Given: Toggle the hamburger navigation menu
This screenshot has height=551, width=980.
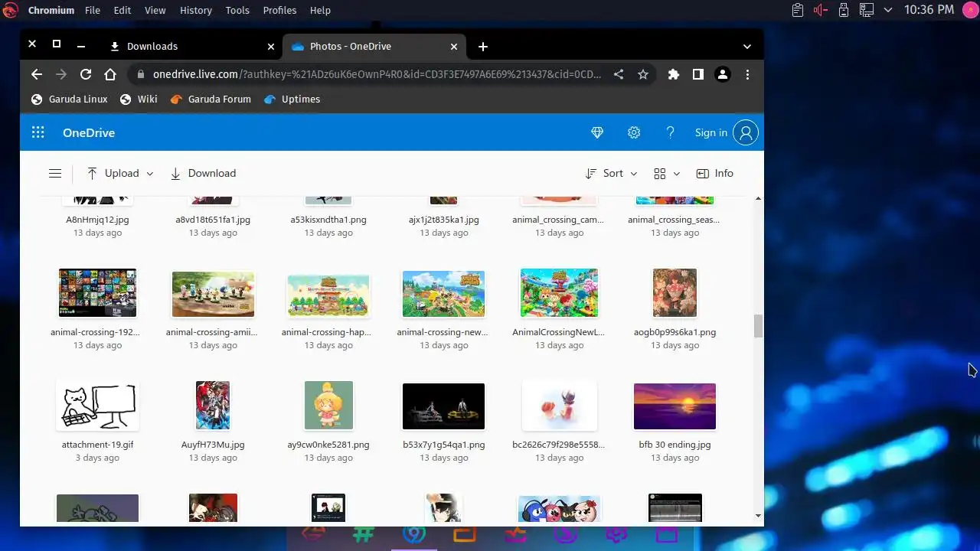Looking at the screenshot, I should (x=55, y=174).
